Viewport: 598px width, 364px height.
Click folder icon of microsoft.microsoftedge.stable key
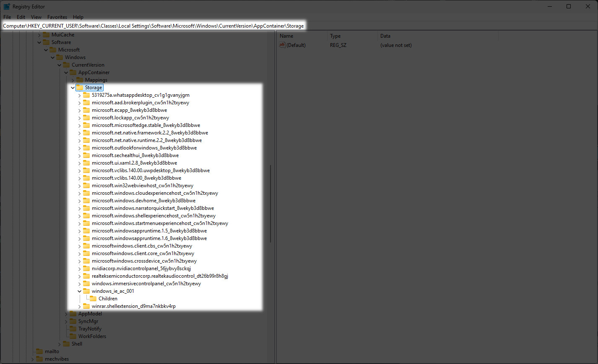tap(86, 125)
